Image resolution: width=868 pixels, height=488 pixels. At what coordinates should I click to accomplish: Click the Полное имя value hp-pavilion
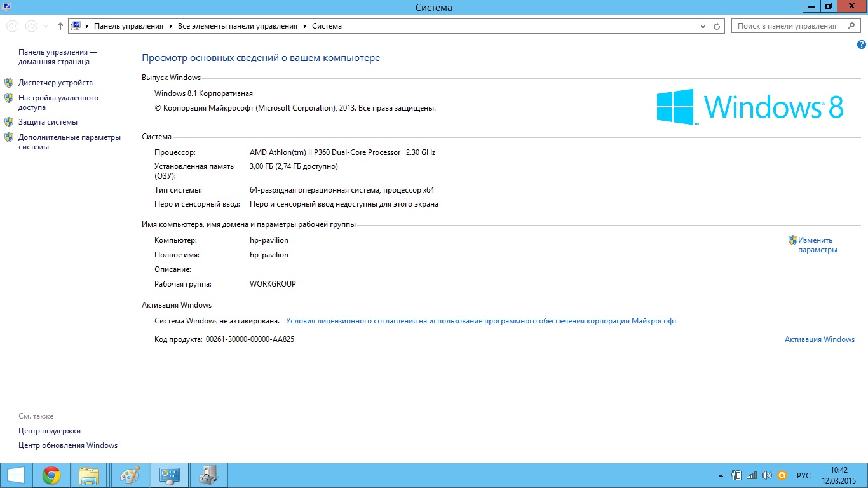269,255
